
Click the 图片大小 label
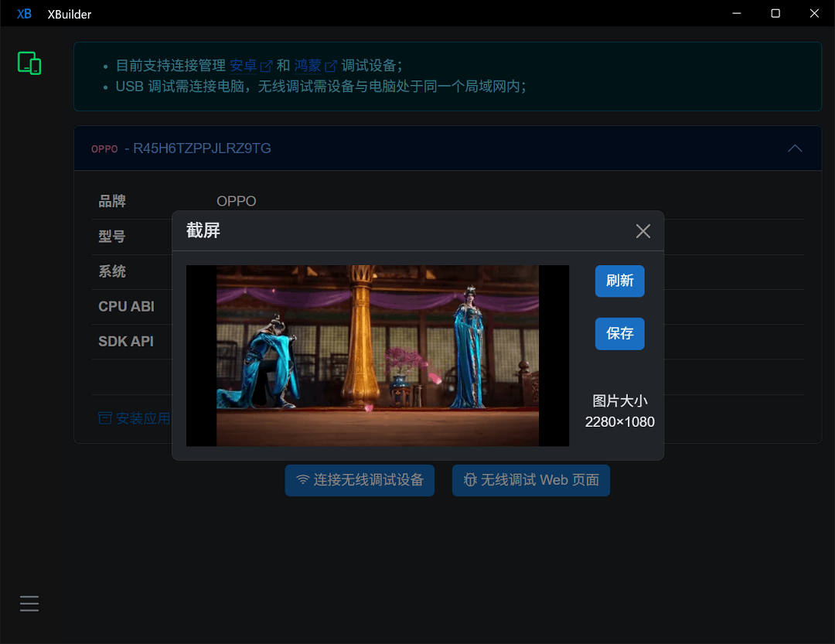620,400
